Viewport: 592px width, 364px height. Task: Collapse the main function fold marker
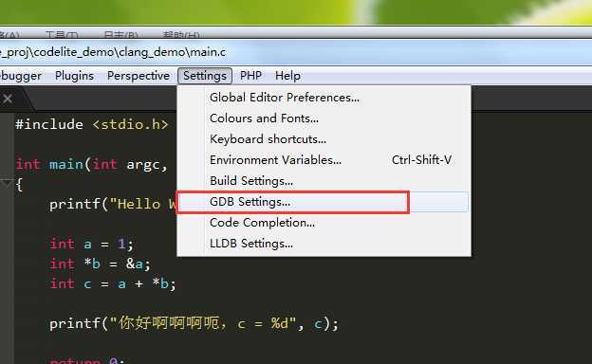(7, 184)
